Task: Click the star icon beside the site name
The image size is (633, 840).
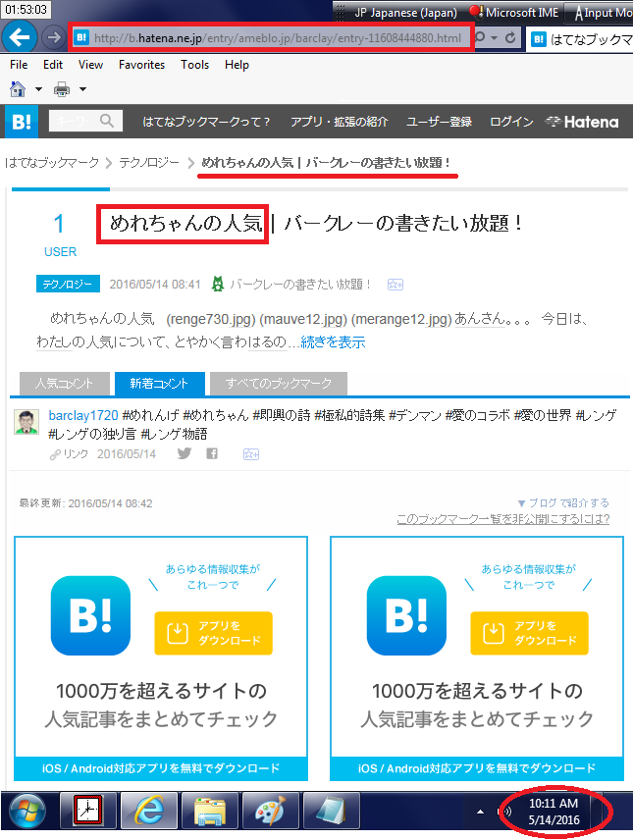Action: coord(396,285)
